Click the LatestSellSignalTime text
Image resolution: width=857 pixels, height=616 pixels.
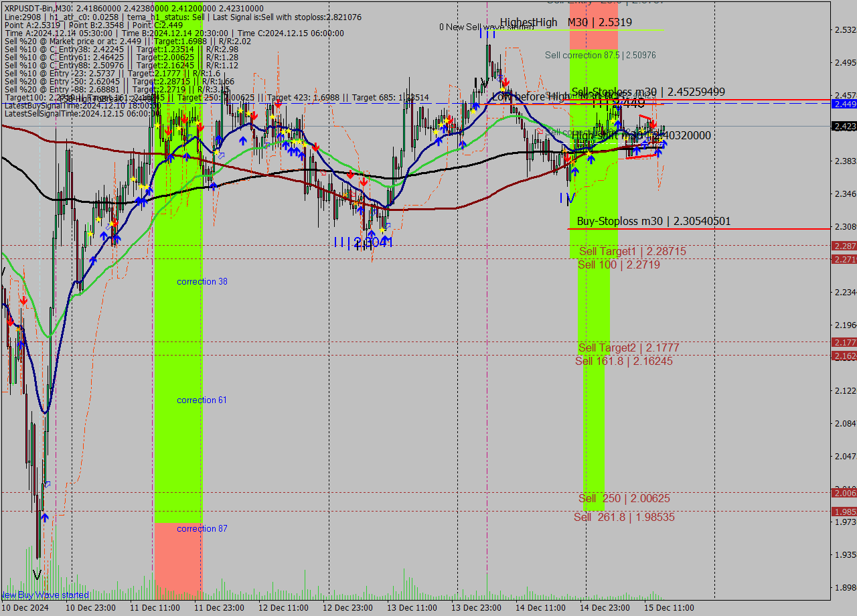82,113
